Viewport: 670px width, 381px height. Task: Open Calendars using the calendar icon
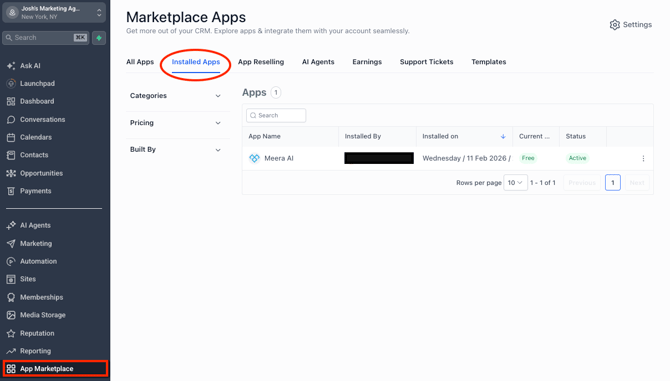pyautogui.click(x=11, y=138)
